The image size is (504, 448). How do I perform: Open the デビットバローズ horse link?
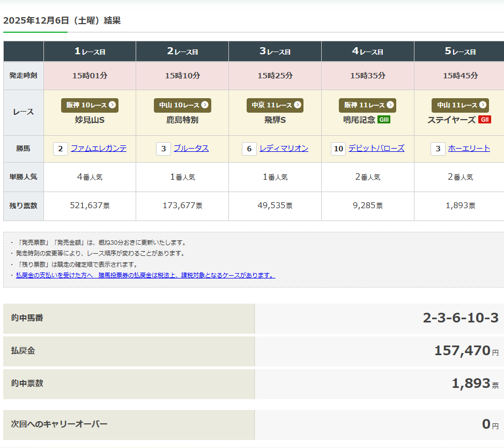coord(376,149)
